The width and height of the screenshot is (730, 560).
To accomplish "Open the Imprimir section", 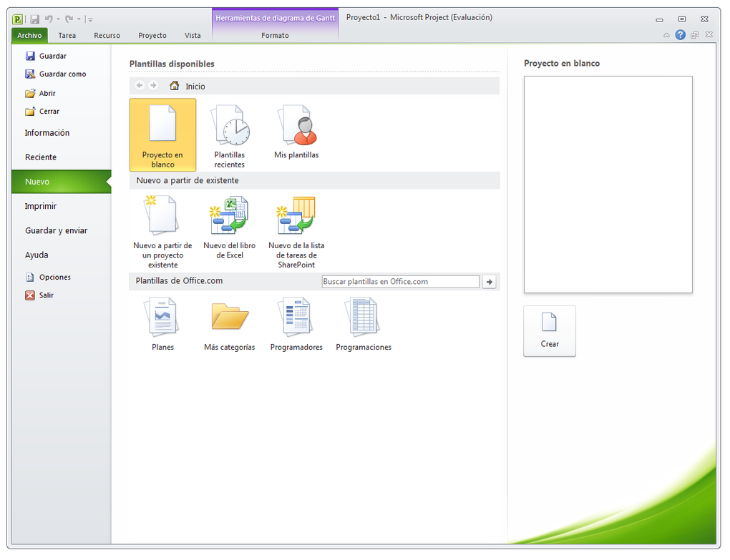I will (x=41, y=206).
